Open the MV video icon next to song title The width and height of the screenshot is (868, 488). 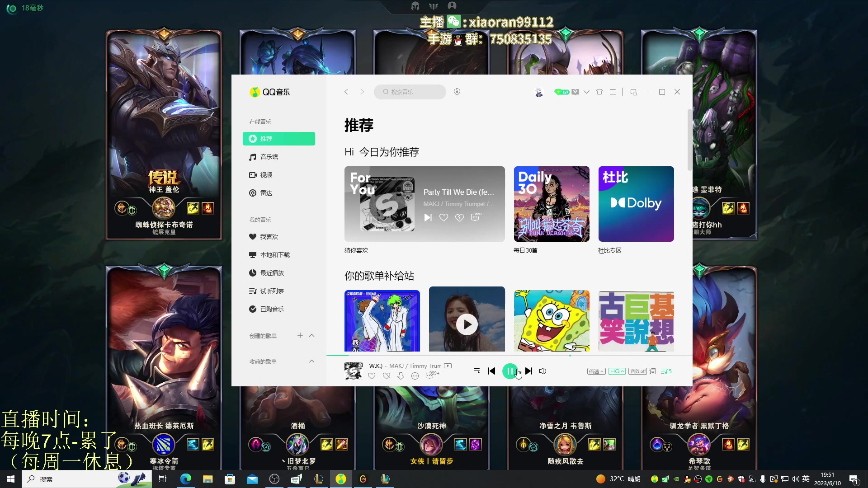pyautogui.click(x=448, y=366)
